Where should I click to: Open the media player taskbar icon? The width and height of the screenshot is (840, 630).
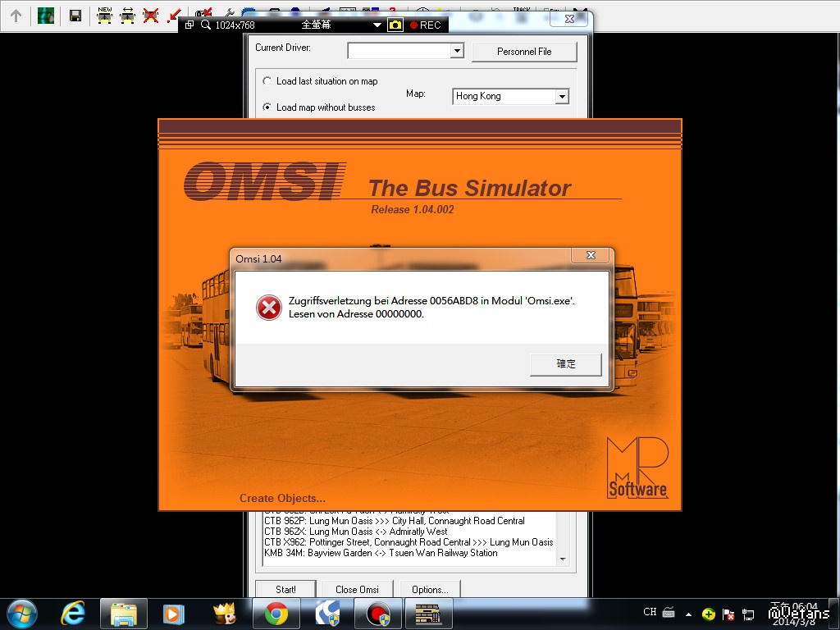coord(173,614)
